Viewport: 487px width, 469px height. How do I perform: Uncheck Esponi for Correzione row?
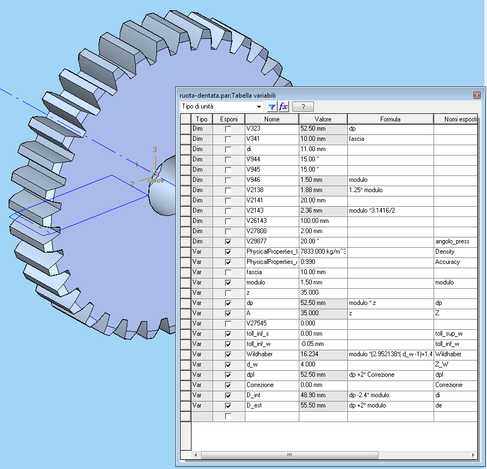click(228, 385)
